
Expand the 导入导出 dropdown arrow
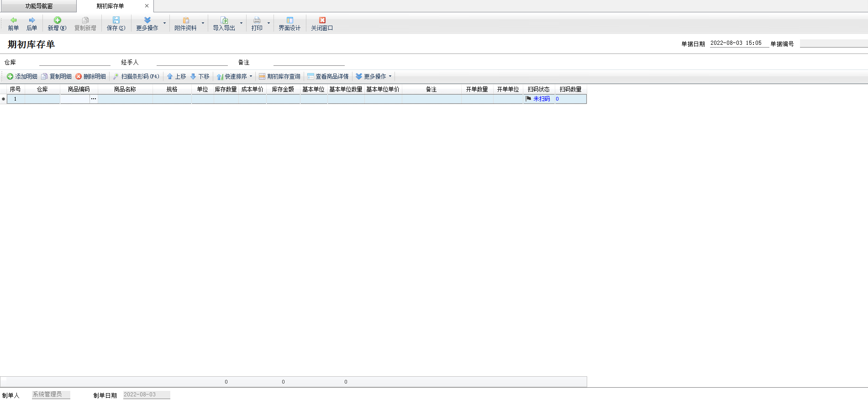coord(241,23)
